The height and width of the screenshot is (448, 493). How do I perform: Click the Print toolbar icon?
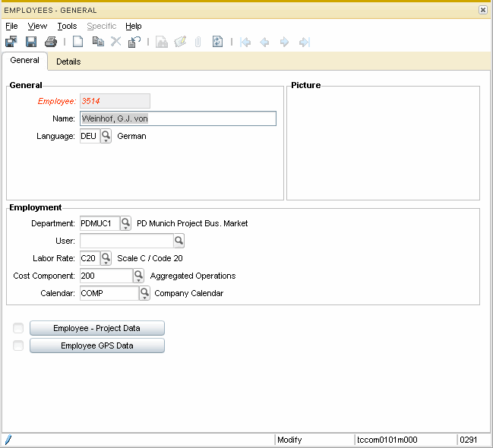(50, 42)
